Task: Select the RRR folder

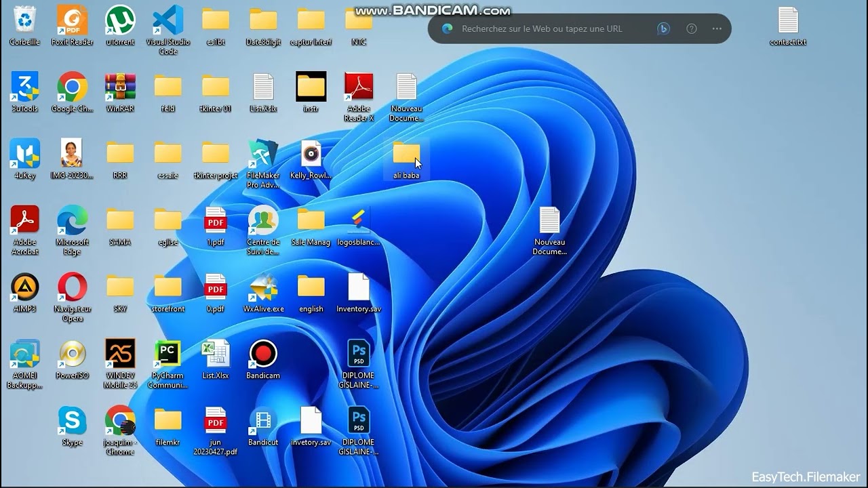Action: (x=120, y=153)
